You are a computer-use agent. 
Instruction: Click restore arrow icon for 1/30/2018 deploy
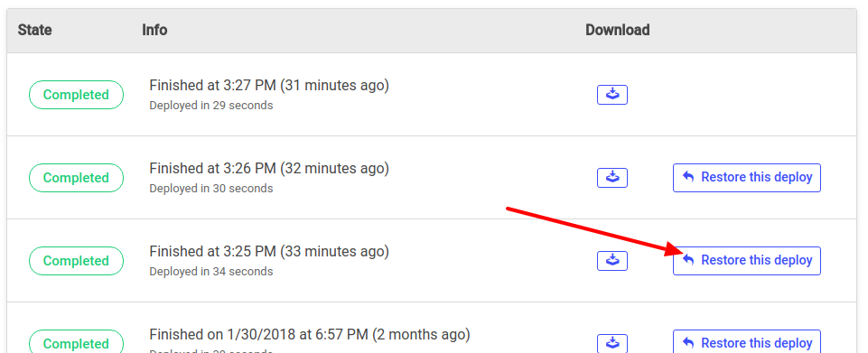click(688, 343)
